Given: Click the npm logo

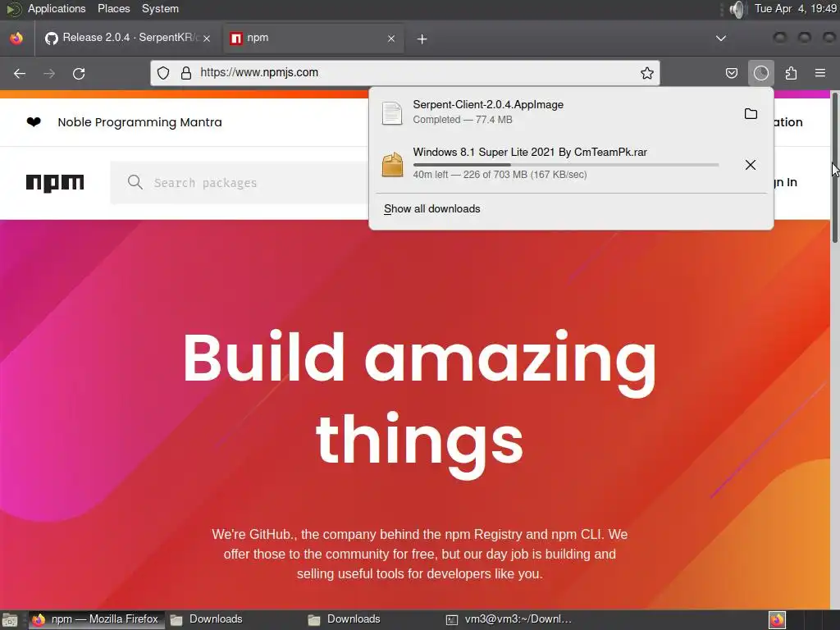Looking at the screenshot, I should [55, 183].
